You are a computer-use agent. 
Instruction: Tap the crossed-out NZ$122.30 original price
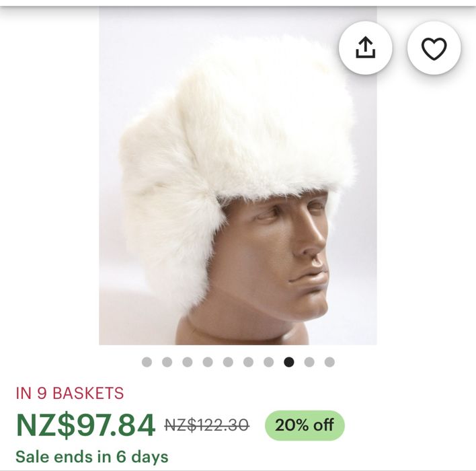pos(207,425)
